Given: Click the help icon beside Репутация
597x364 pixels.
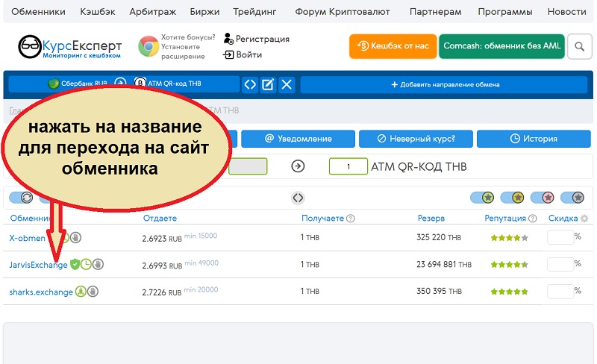Looking at the screenshot, I should click(533, 219).
